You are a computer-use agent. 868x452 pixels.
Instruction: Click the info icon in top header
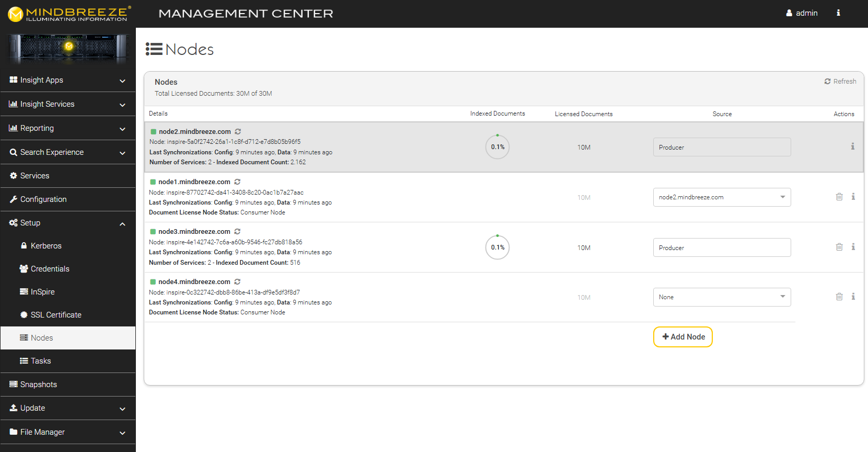(x=838, y=13)
